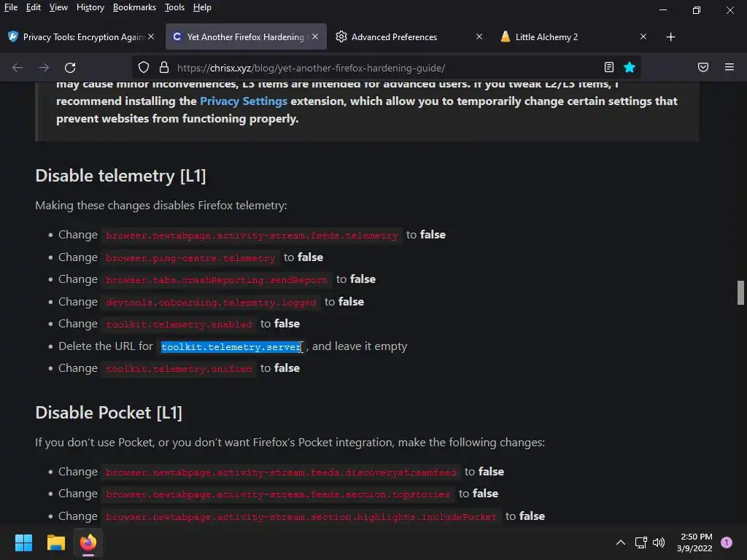The image size is (747, 560).
Task: Click browser.ping-centre.telemetry code text
Action: point(190,257)
